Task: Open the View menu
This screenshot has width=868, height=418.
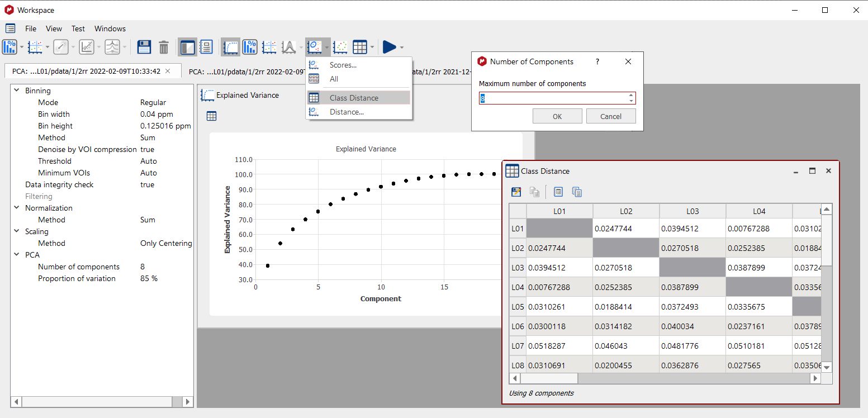Action: 54,28
